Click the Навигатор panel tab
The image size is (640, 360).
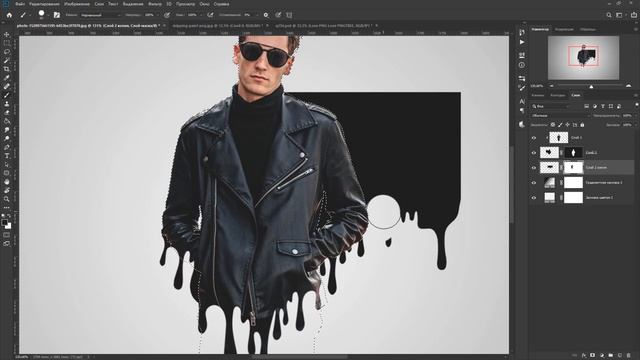[540, 29]
